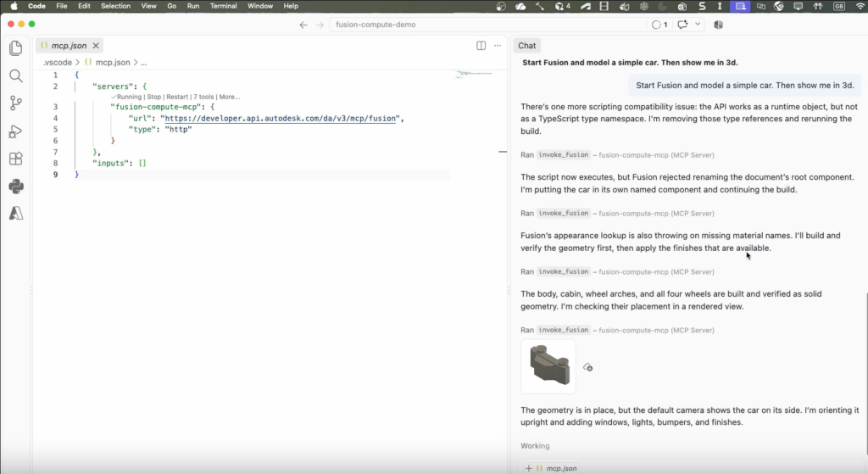Click the bold chat title at panel top
Image resolution: width=868 pixels, height=474 pixels.
pyautogui.click(x=630, y=63)
